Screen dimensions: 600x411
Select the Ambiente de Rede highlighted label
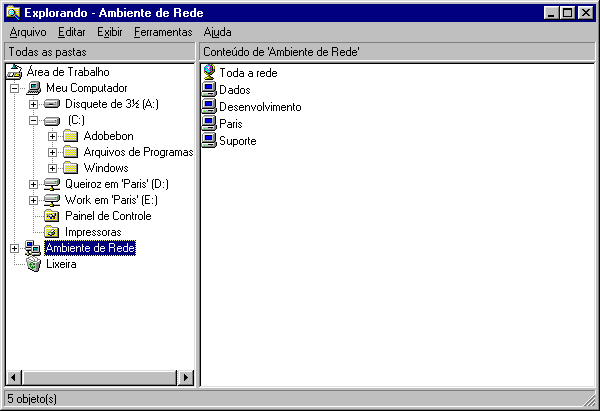tap(90, 248)
